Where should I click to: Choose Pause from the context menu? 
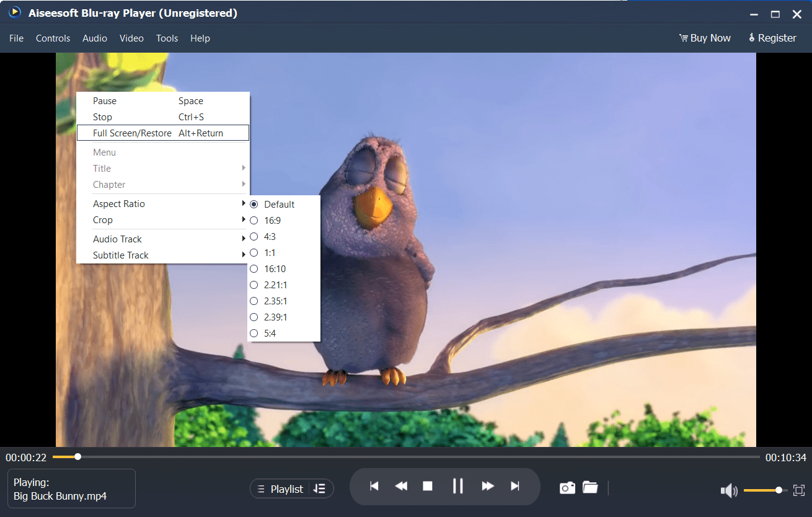(162, 100)
